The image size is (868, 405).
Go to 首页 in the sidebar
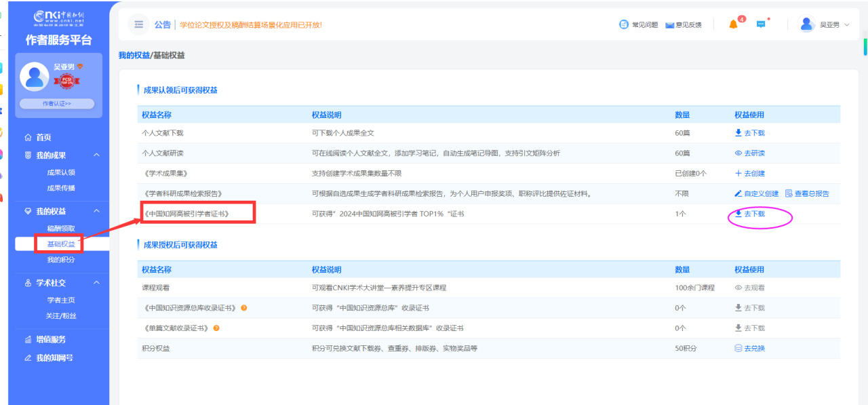(x=43, y=137)
